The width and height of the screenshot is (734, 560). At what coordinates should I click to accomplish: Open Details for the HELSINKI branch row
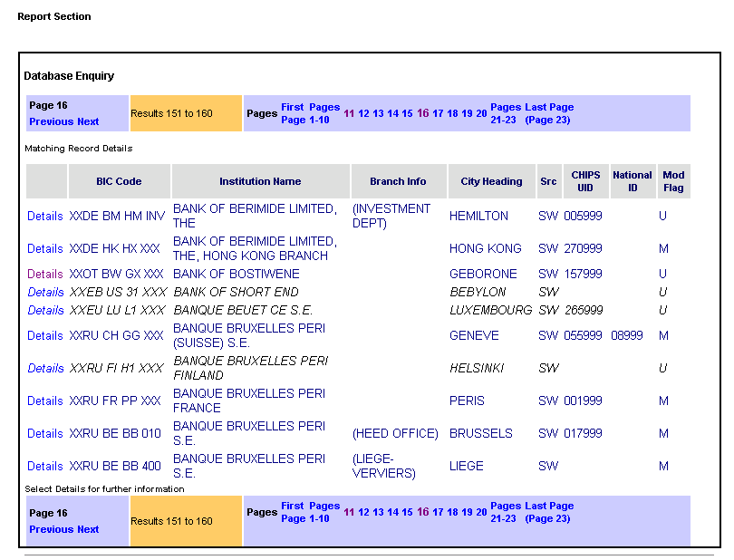point(44,368)
